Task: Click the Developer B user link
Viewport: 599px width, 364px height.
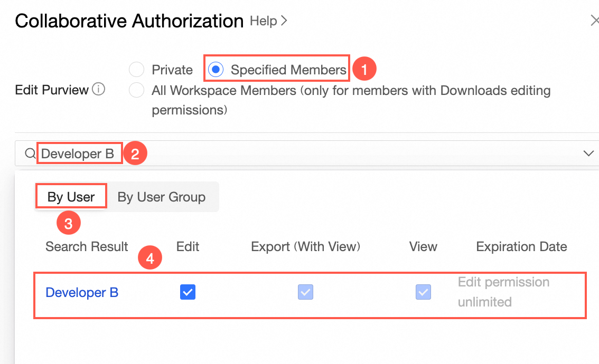Action: click(82, 292)
